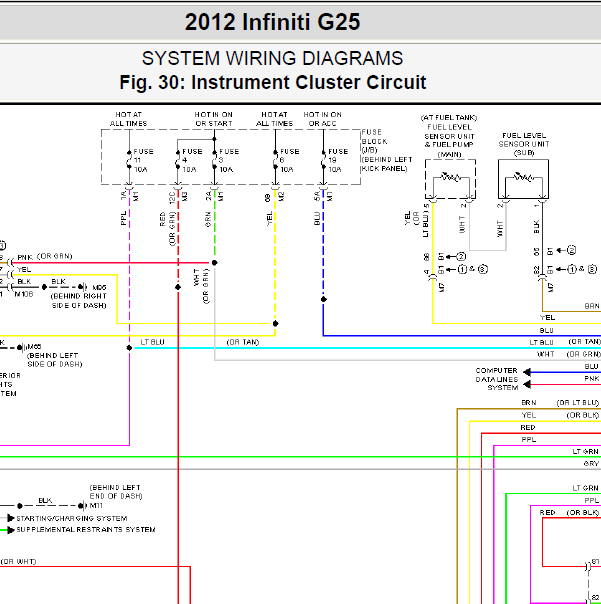
Task: Select the "FUSE 11 10A" label
Action: click(x=143, y=160)
